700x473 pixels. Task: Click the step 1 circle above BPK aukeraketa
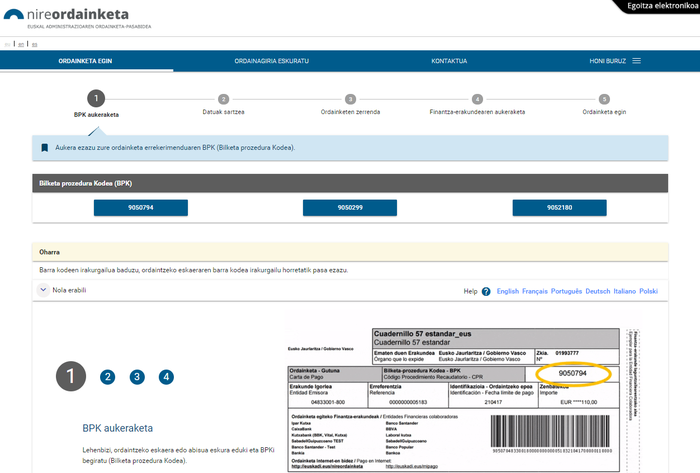pos(96,98)
